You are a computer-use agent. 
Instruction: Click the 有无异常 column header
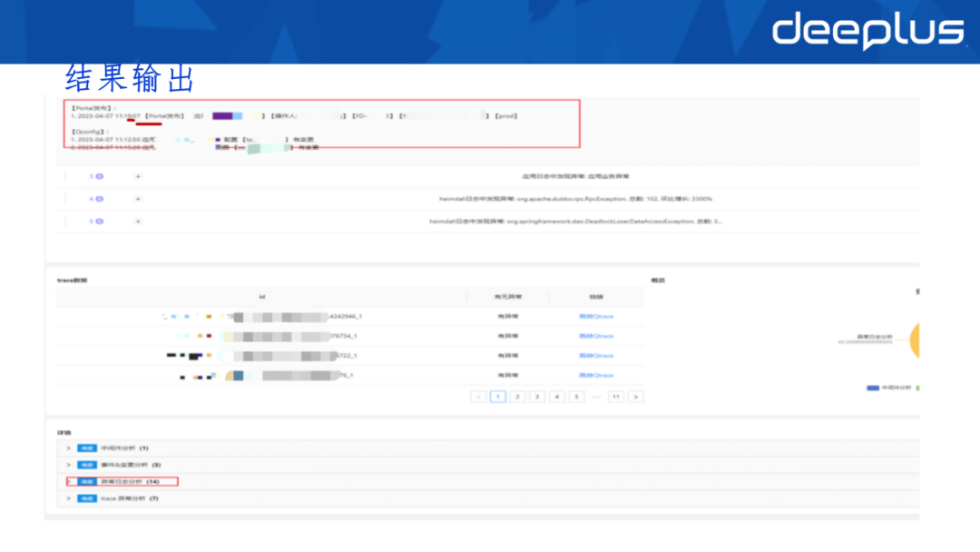pyautogui.click(x=508, y=297)
